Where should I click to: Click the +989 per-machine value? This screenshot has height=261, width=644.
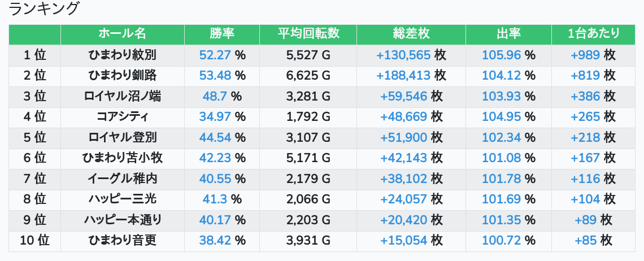pyautogui.click(x=585, y=55)
